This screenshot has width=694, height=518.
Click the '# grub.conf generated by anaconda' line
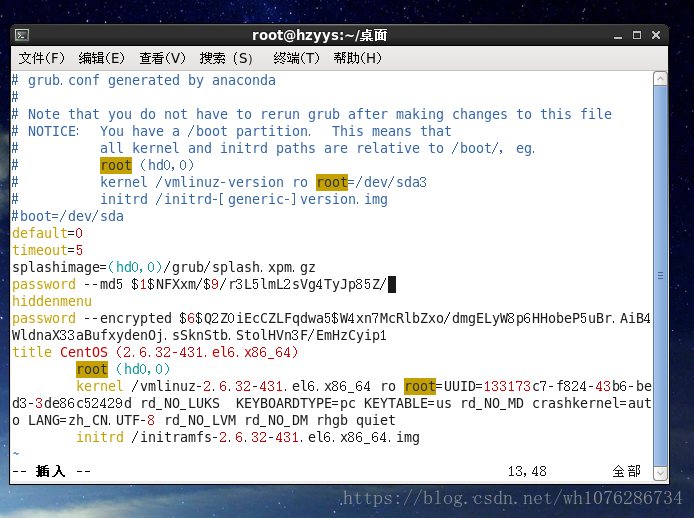[144, 81]
